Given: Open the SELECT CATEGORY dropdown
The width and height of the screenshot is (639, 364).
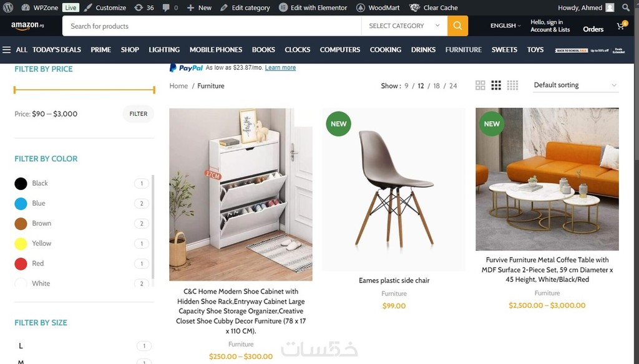Looking at the screenshot, I should click(x=404, y=26).
